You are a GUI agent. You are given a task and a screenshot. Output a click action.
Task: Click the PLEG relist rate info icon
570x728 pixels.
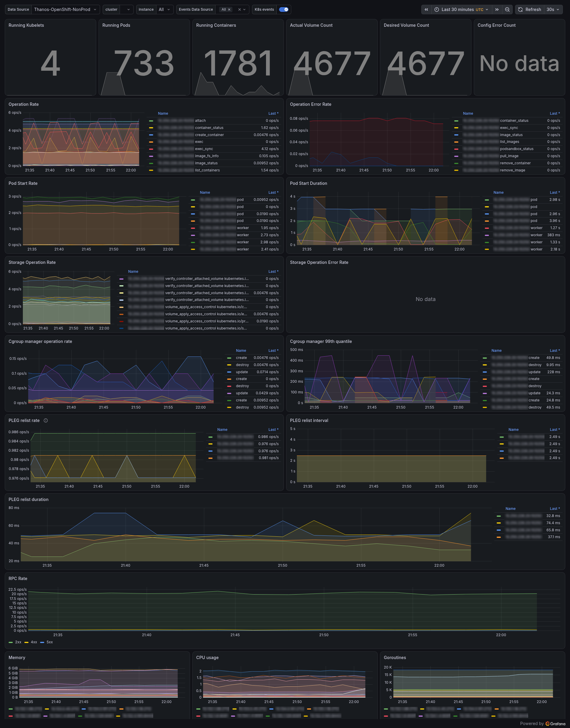(x=46, y=420)
